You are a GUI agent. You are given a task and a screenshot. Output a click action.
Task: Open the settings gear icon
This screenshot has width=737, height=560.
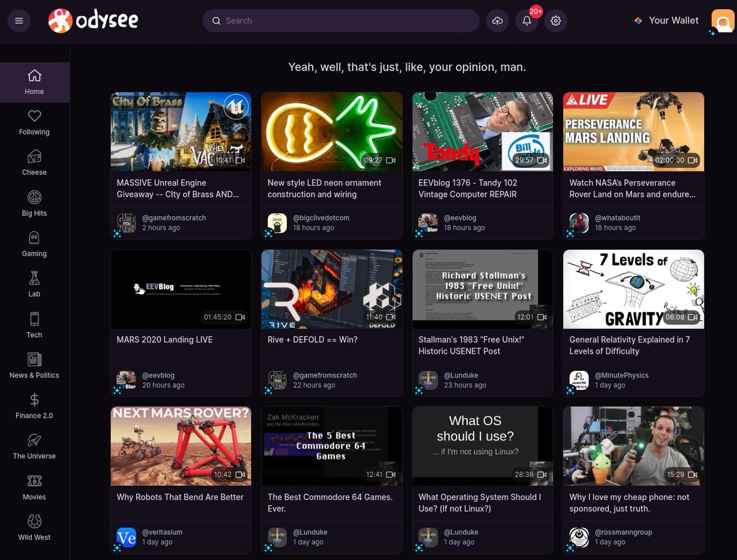[x=556, y=21]
